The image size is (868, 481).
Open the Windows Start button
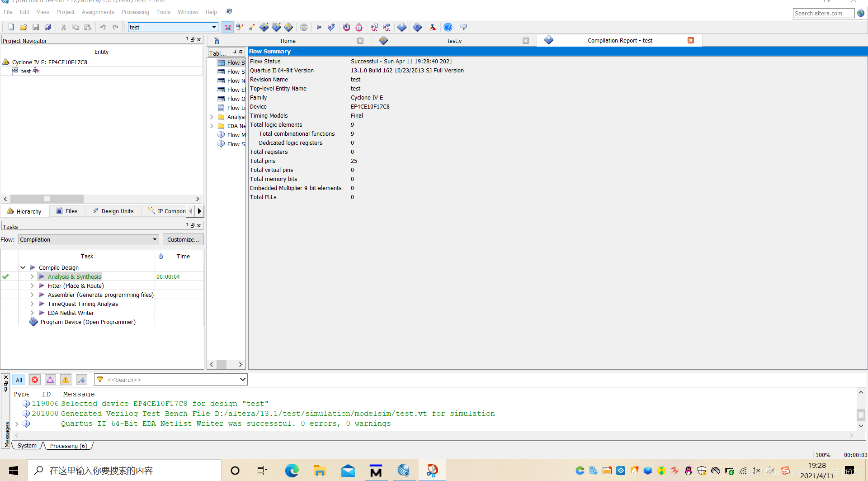pos(14,471)
